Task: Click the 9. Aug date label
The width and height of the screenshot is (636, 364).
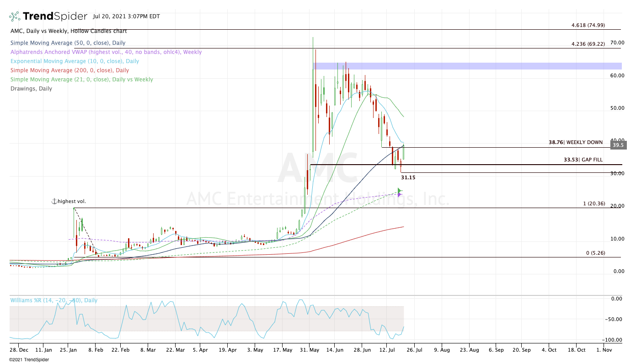Action: [442, 350]
